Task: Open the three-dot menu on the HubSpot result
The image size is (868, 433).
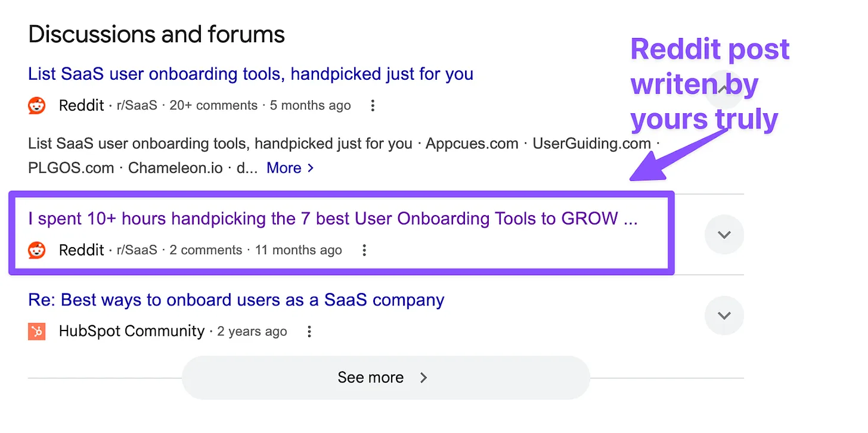Action: coord(309,331)
